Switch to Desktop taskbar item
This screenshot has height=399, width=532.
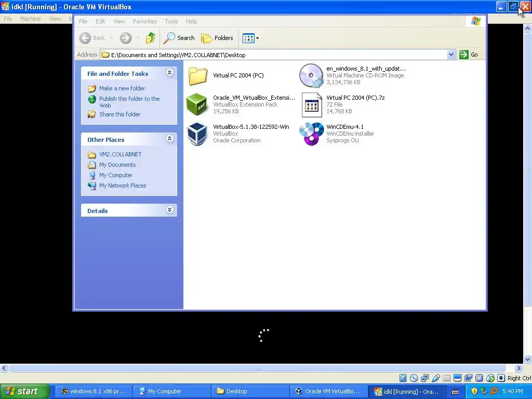tap(250, 391)
